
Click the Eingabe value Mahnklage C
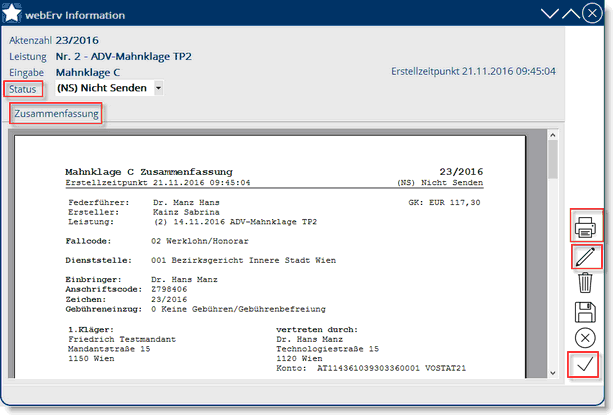pyautogui.click(x=88, y=72)
